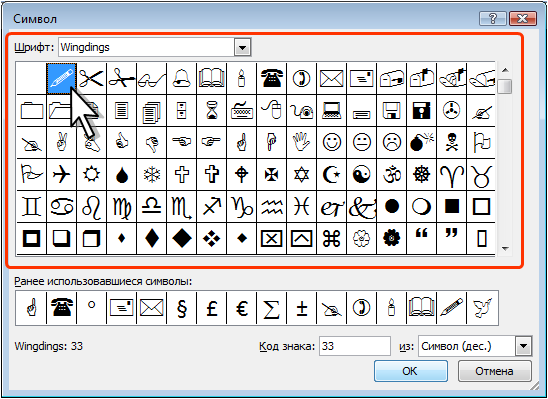Choose the crescent and star symbol
This screenshot has height=399, width=548.
[331, 174]
